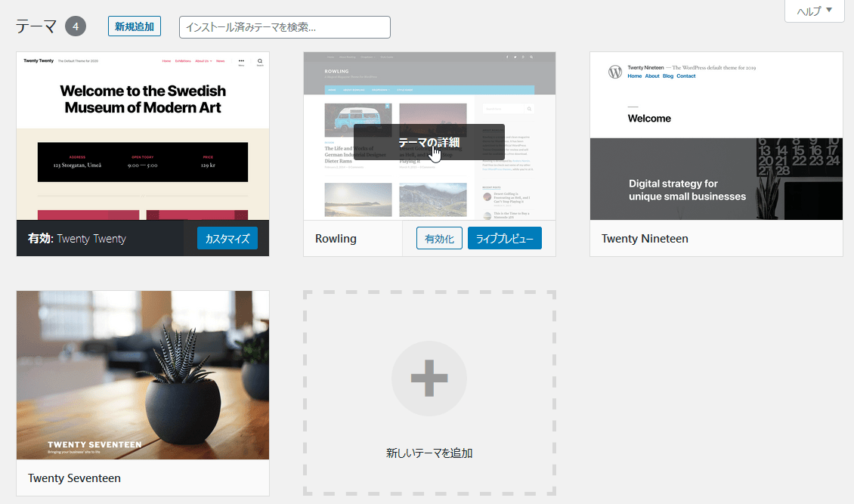The width and height of the screenshot is (854, 504).
Task: Open テーマの詳細 for the Rowling theme
Action: pos(429,142)
